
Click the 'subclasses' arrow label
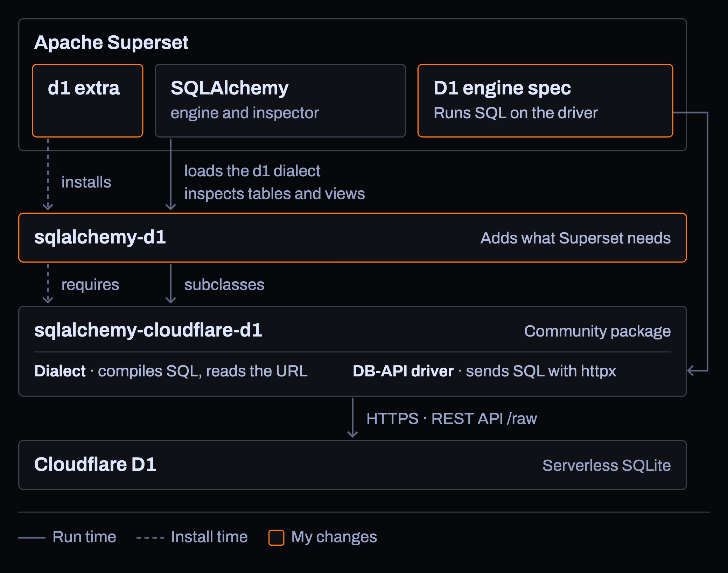tap(224, 285)
